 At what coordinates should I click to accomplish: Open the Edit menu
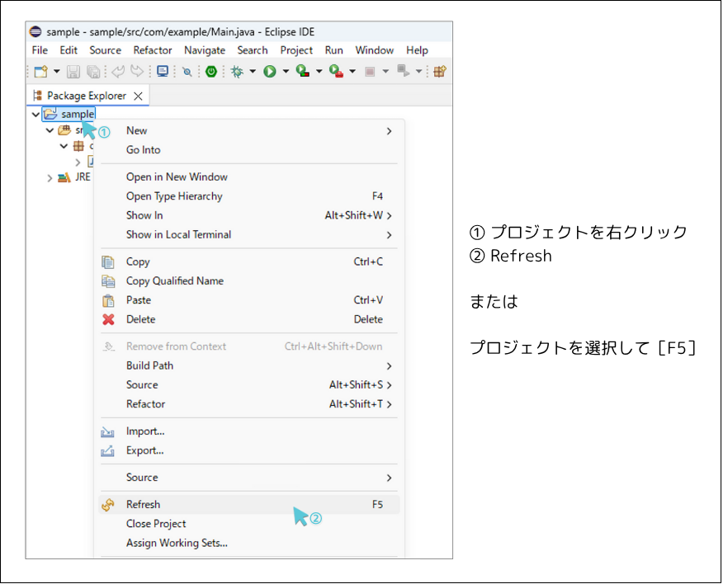[x=69, y=50]
